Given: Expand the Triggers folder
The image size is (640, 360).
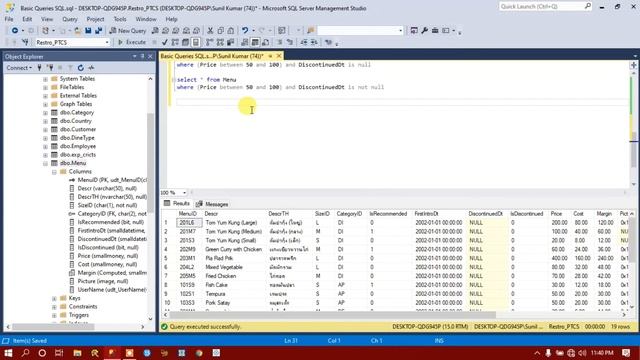Looking at the screenshot, I should tap(54, 315).
